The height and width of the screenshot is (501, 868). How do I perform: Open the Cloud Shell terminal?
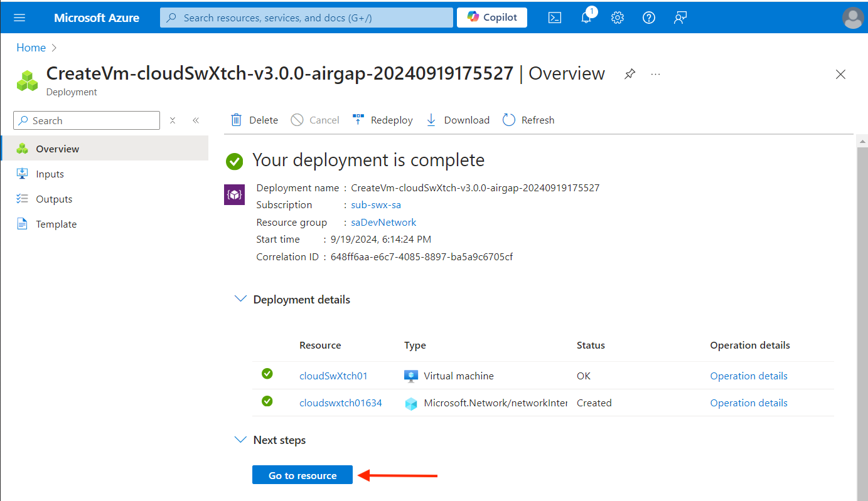point(554,17)
